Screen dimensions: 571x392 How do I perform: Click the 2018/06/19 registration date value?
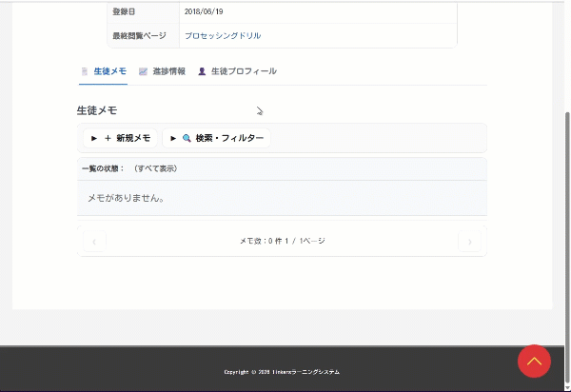[205, 11]
